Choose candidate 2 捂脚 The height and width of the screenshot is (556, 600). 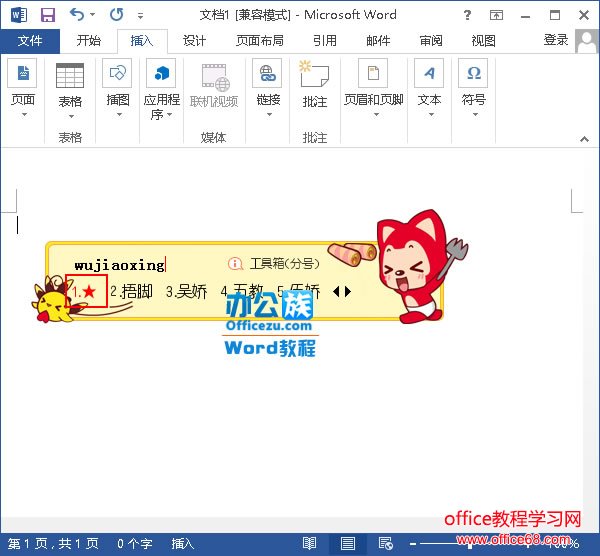132,292
